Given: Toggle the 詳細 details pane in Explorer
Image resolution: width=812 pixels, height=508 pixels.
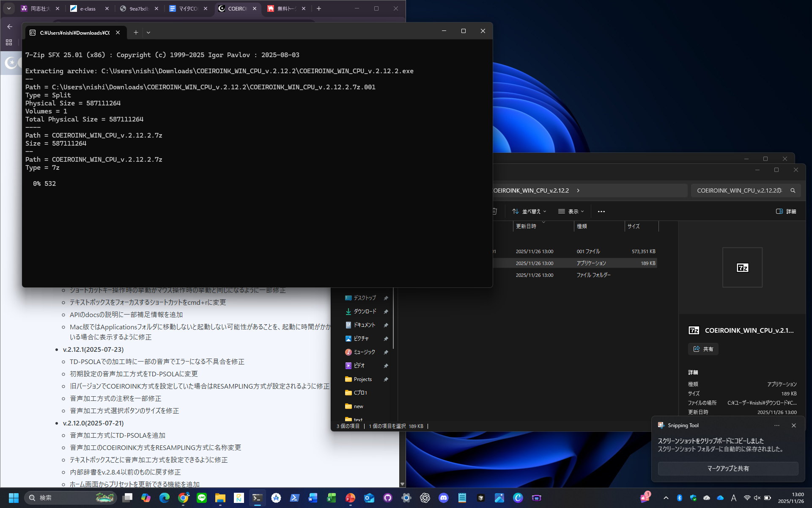Looking at the screenshot, I should pos(786,211).
